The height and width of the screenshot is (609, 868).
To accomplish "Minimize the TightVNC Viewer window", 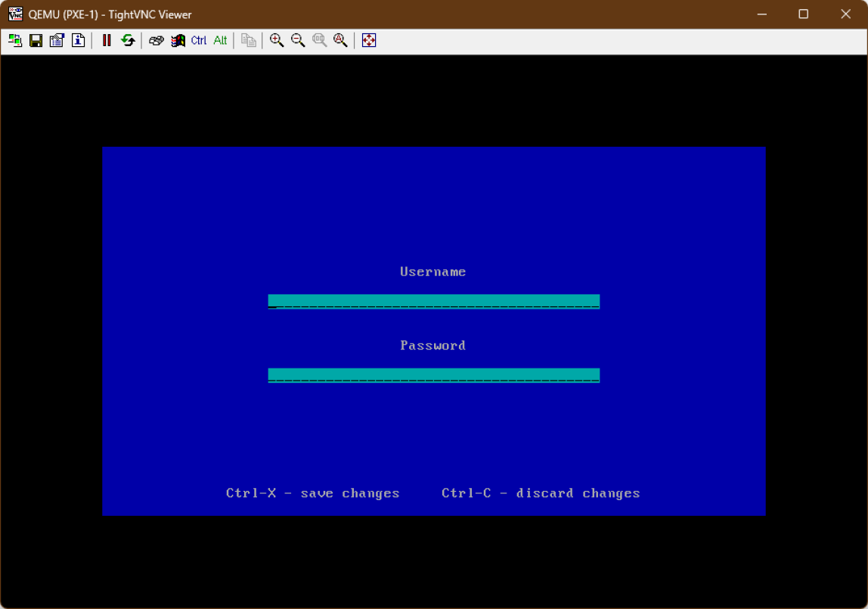I will coord(762,14).
